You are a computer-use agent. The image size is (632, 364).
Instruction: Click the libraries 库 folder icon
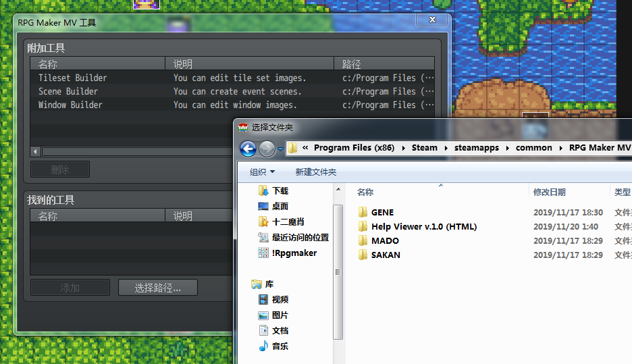(257, 284)
